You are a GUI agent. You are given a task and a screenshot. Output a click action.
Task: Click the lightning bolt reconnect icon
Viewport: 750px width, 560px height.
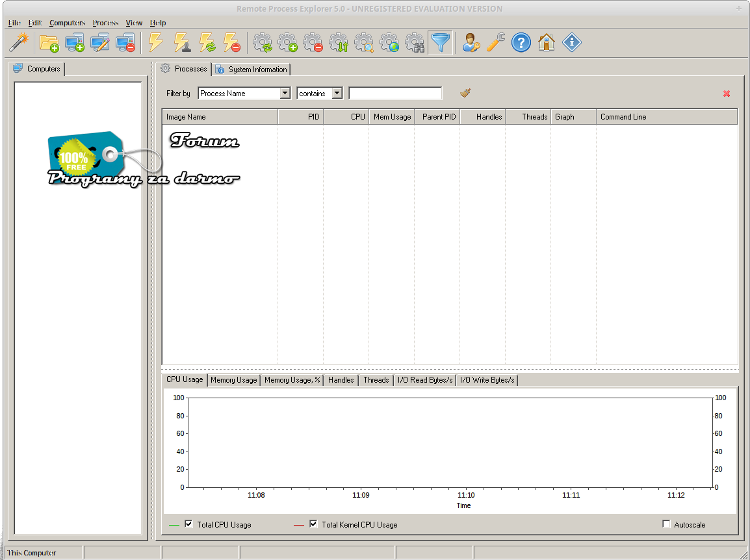pos(207,43)
